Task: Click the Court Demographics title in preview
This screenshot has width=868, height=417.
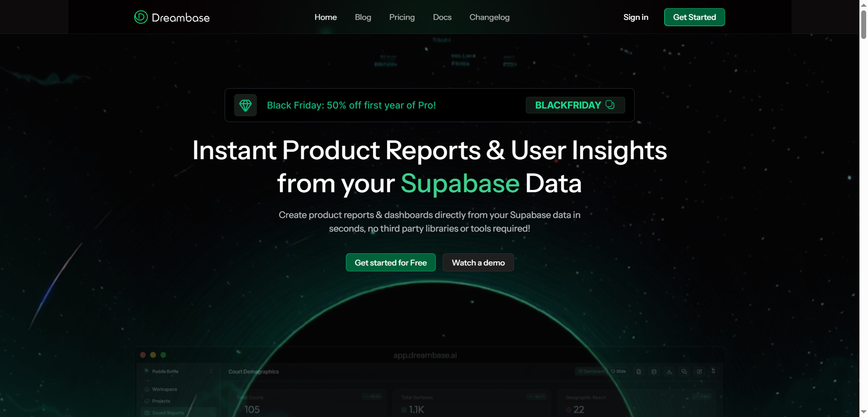Action: [254, 372]
